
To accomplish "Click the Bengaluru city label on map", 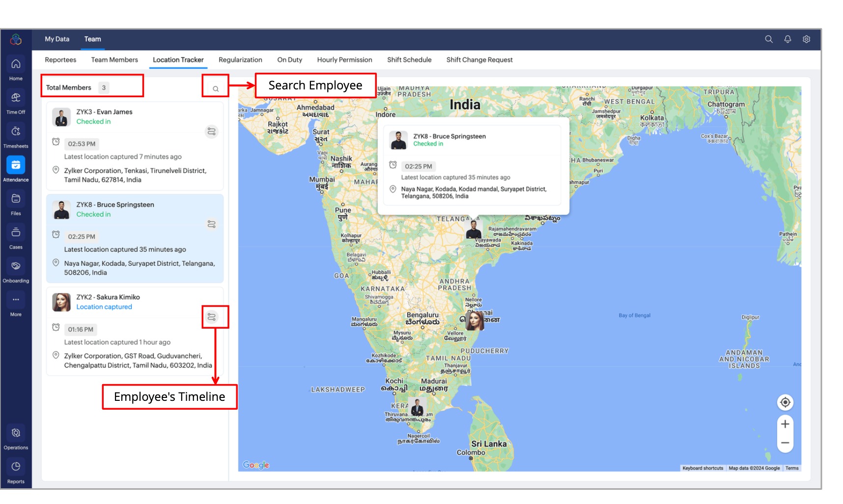I will tap(422, 318).
